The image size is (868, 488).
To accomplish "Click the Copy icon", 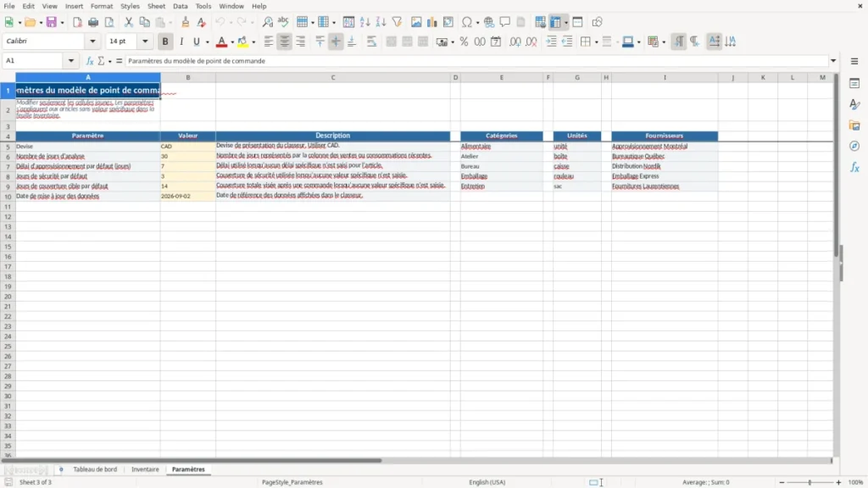I will 144,22.
